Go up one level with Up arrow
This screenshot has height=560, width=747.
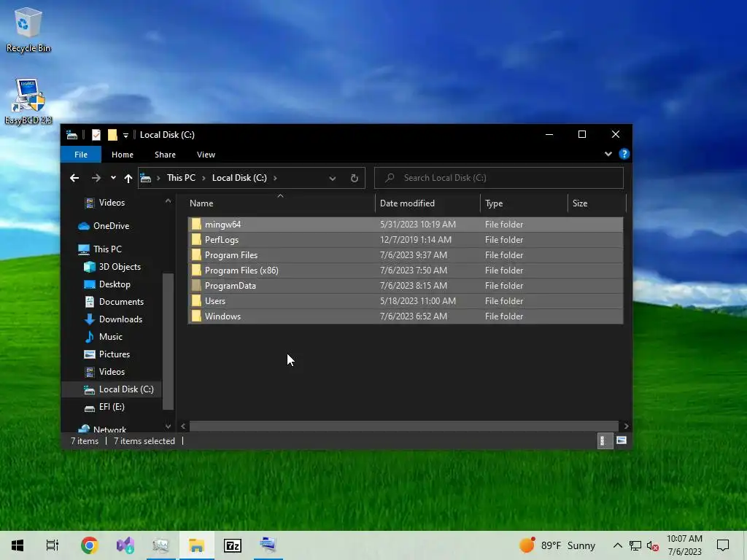tap(128, 178)
